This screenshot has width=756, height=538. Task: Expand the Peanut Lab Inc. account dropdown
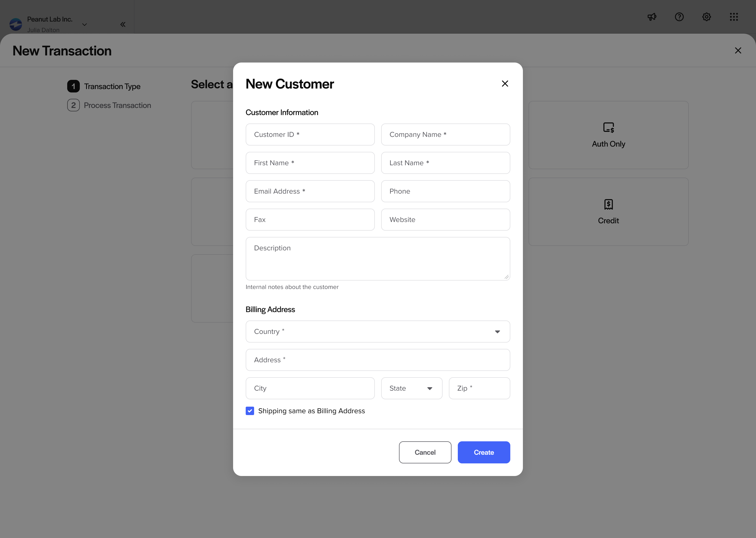[85, 24]
